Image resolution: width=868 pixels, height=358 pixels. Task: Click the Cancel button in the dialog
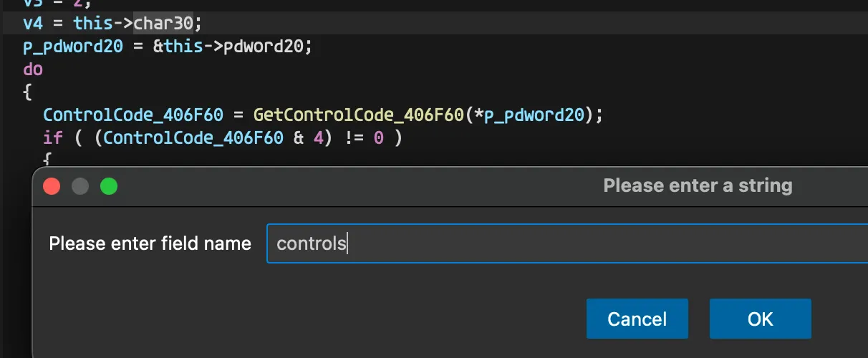pos(637,319)
